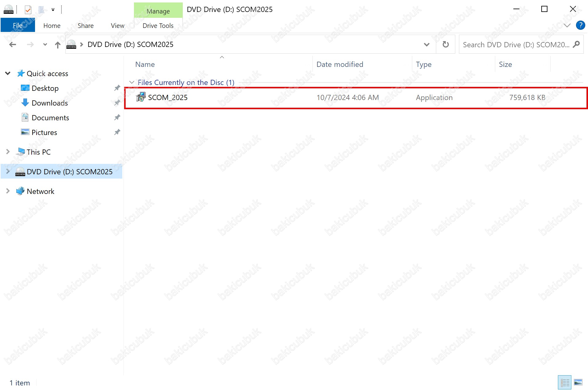
Task: Click the Desktop folder icon in sidebar
Action: coord(25,88)
